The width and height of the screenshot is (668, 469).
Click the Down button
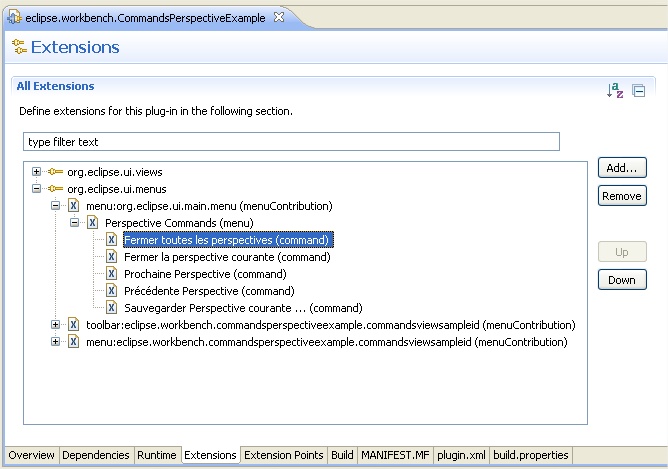(622, 280)
